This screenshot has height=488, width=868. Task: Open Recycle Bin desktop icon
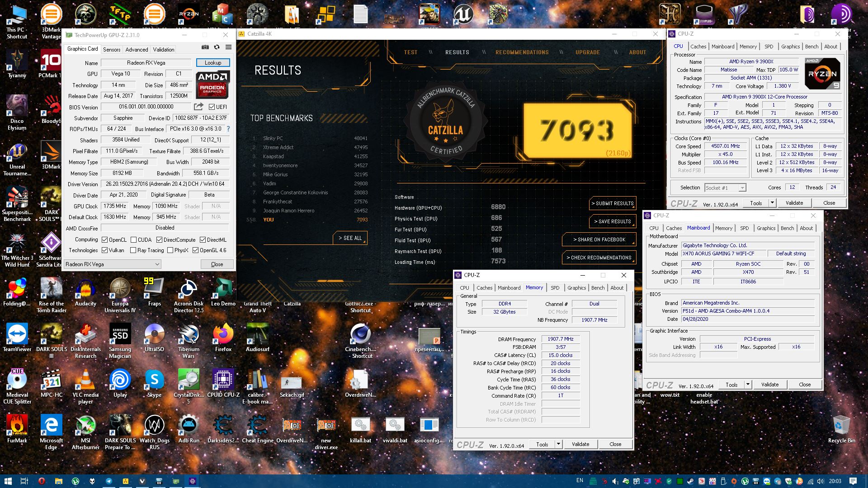click(841, 430)
